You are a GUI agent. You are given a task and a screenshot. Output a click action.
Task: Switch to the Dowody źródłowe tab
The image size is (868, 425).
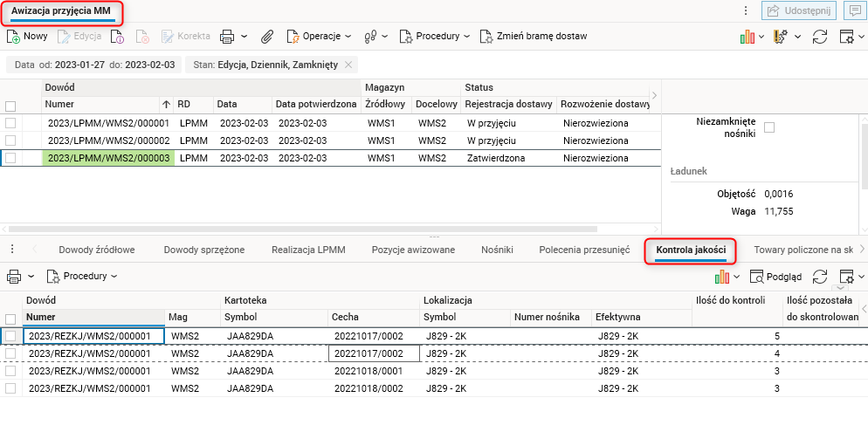point(96,250)
